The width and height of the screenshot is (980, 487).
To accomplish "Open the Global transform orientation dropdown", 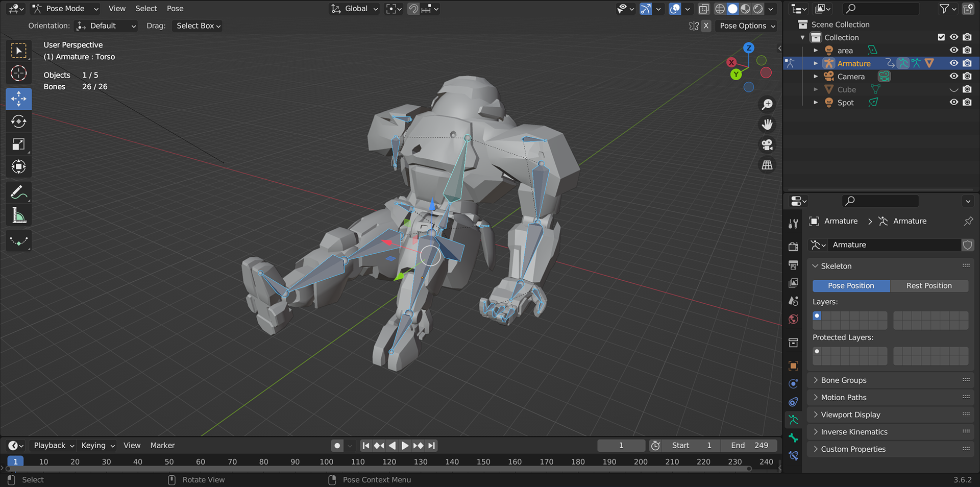I will (x=354, y=9).
